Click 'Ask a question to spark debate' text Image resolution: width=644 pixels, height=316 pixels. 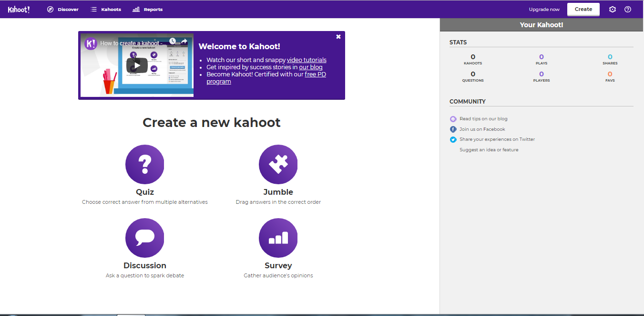click(x=145, y=275)
